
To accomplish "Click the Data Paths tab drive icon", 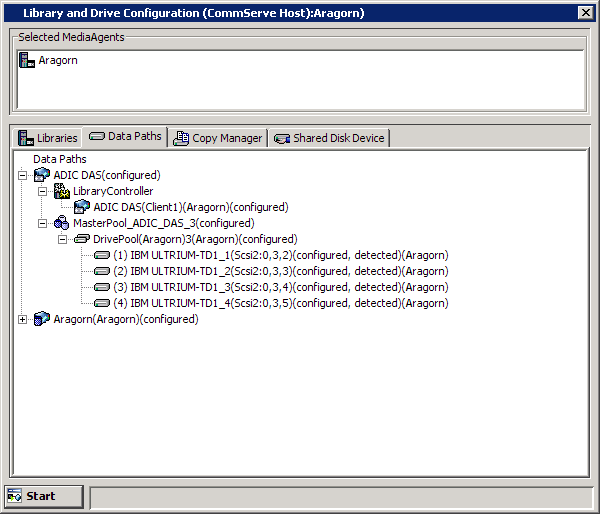I will pyautogui.click(x=97, y=136).
